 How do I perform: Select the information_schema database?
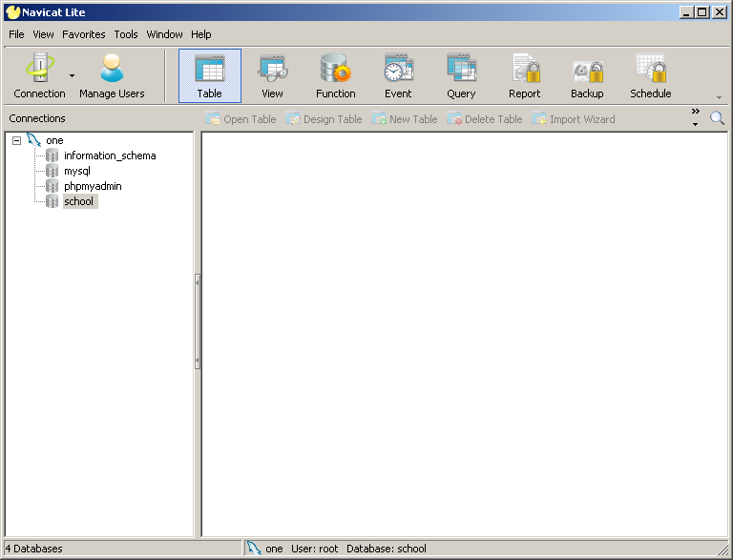coord(110,156)
